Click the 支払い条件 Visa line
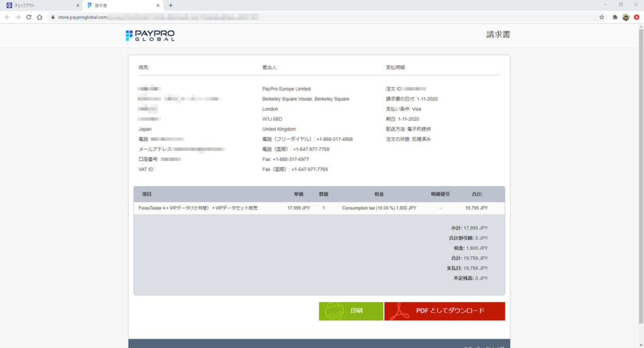The image size is (644, 348). (x=403, y=109)
